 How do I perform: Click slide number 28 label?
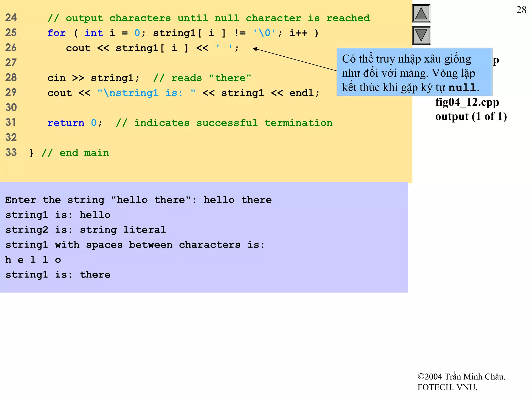521,10
